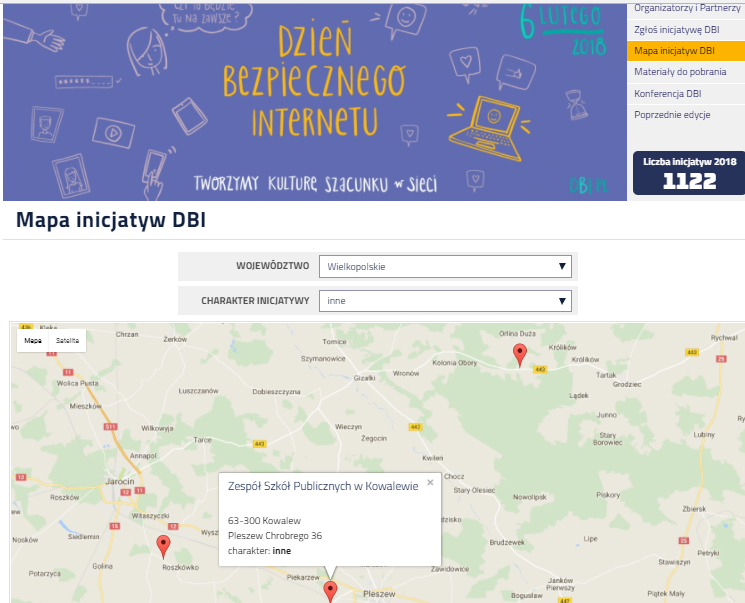
Task: Click the road 443 shield near Królików
Action: click(x=540, y=369)
